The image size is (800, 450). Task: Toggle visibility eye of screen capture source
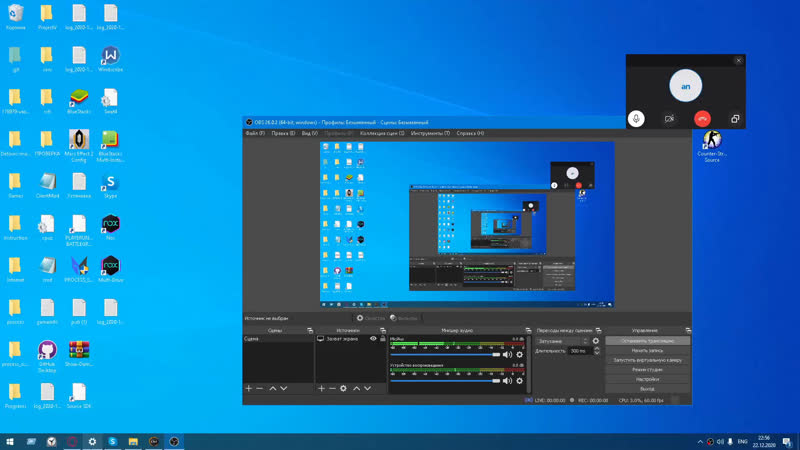(x=373, y=339)
